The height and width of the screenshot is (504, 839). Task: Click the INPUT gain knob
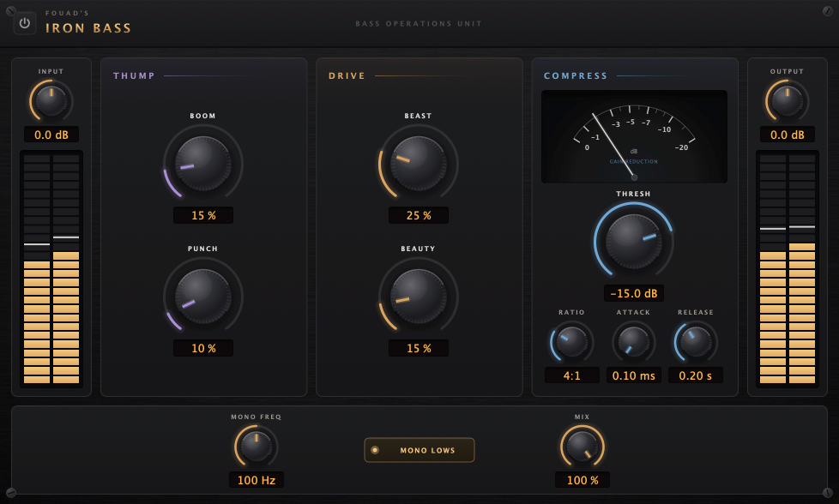[51, 100]
